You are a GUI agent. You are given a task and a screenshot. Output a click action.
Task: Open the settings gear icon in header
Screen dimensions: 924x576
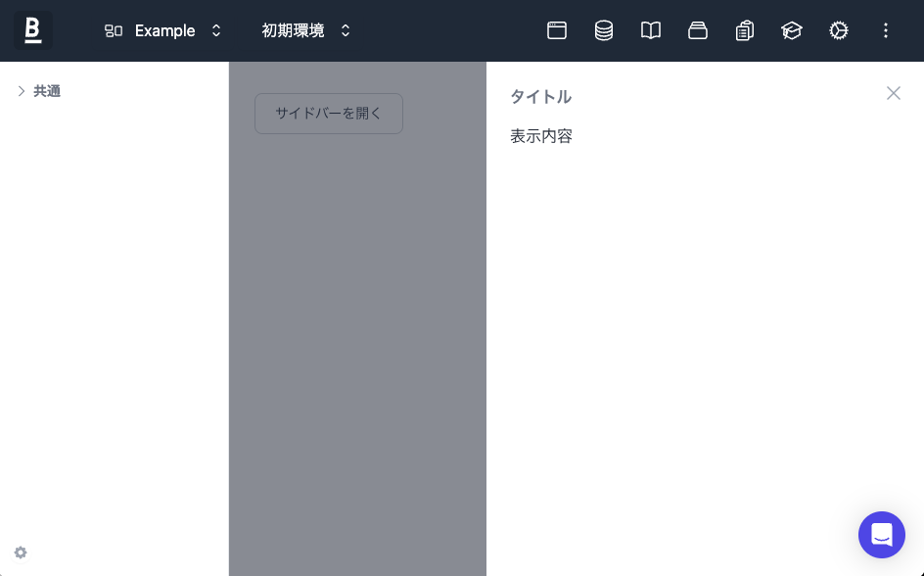click(x=839, y=30)
